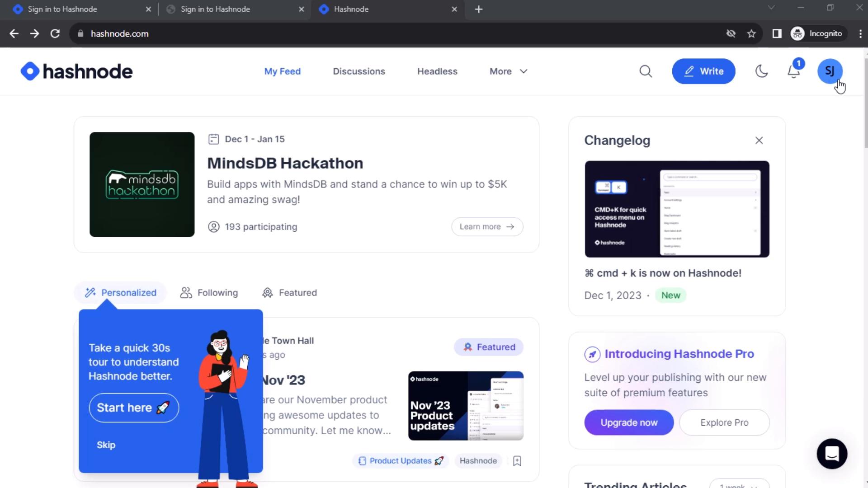Image resolution: width=868 pixels, height=488 pixels.
Task: Click the Headless menu item
Action: pyautogui.click(x=438, y=71)
